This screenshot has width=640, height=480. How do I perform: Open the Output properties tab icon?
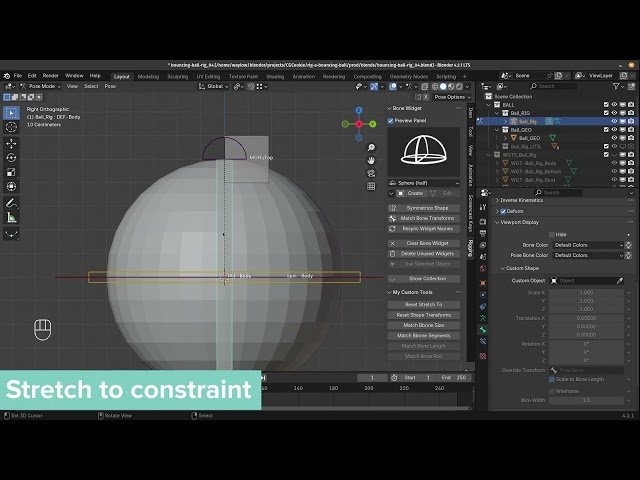[483, 233]
